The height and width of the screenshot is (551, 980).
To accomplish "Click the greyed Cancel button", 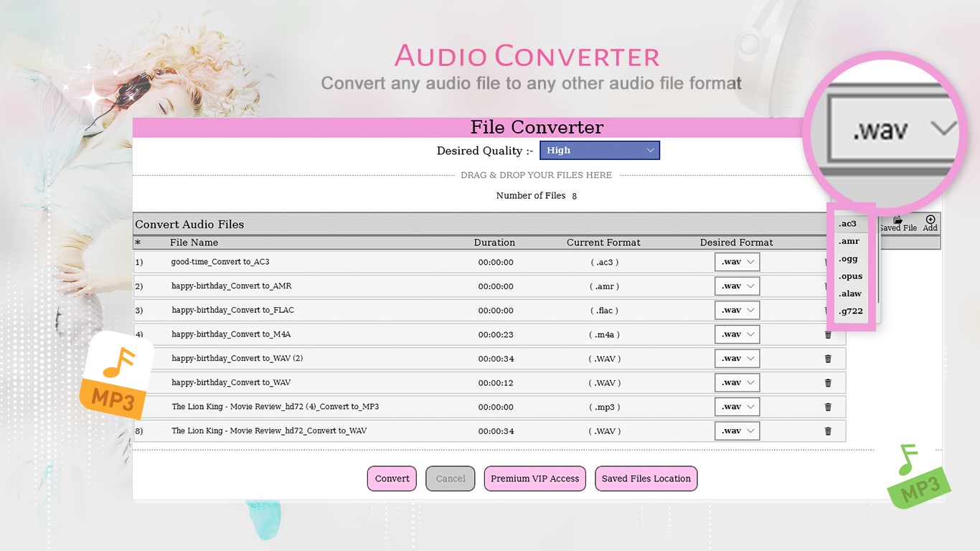I will tap(451, 479).
